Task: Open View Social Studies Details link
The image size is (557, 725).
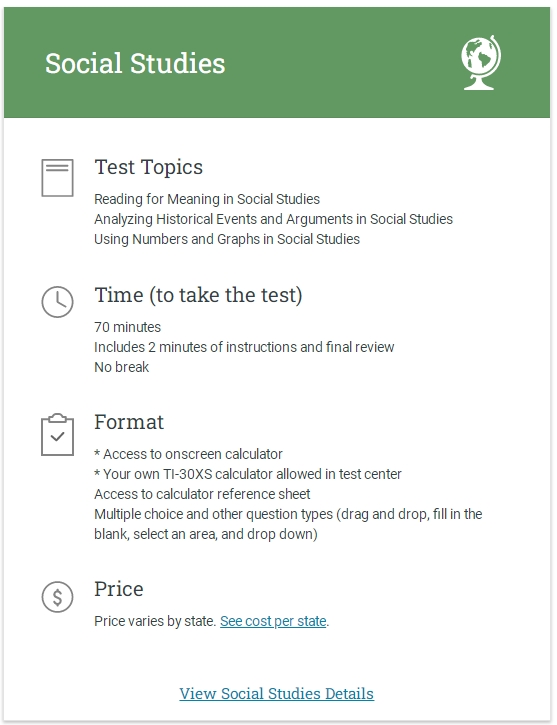Action: click(276, 694)
